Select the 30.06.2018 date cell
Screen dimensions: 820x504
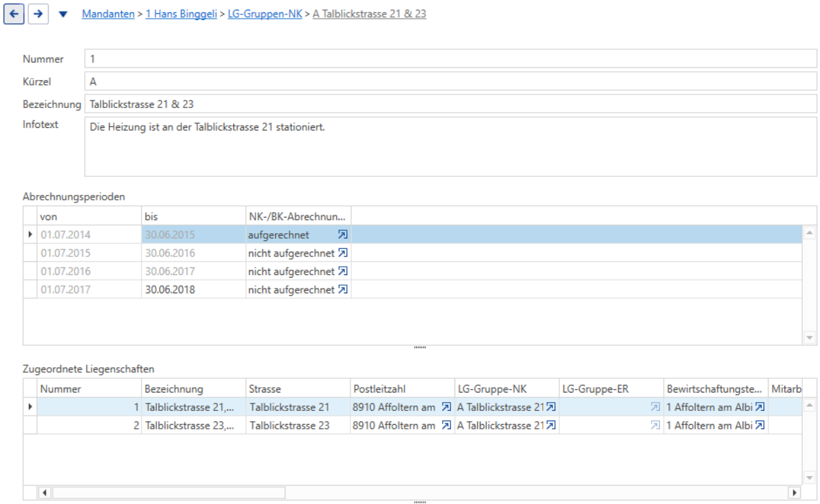click(x=194, y=289)
